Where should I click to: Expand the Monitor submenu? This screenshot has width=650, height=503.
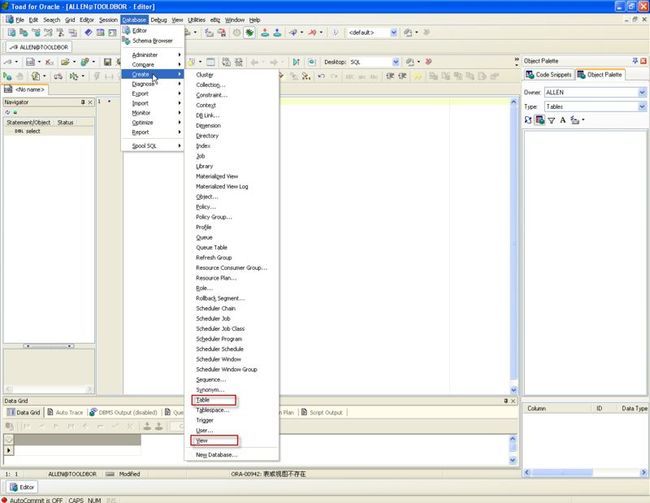(x=153, y=113)
